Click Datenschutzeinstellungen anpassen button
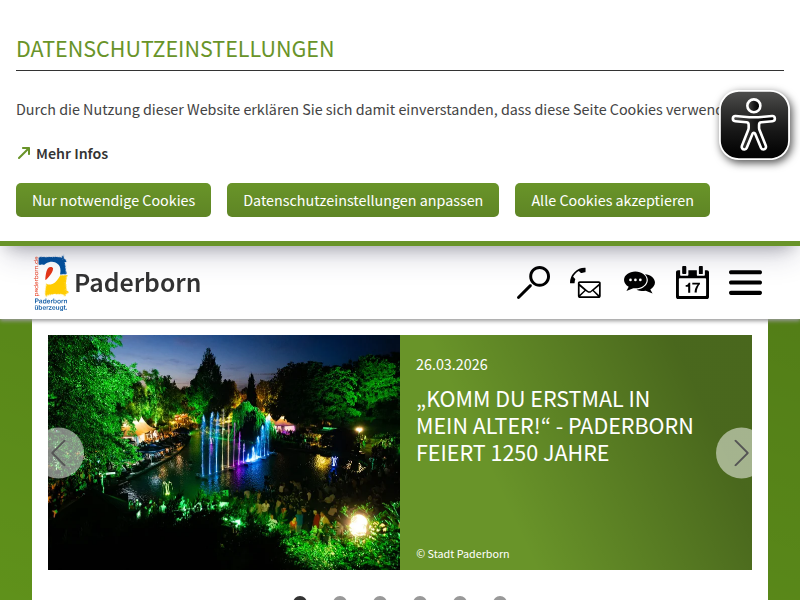Image resolution: width=800 pixels, height=600 pixels. click(x=363, y=201)
